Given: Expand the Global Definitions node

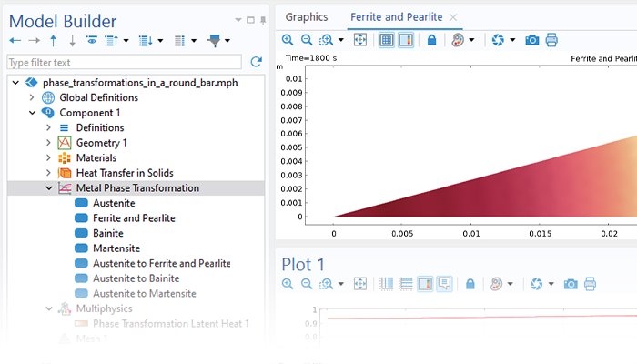Looking at the screenshot, I should 32,97.
